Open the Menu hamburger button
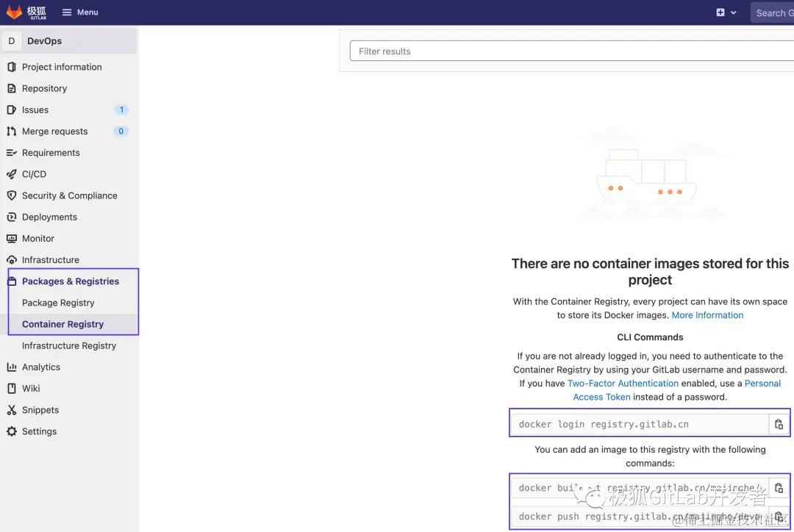This screenshot has width=794, height=532. 80,12
